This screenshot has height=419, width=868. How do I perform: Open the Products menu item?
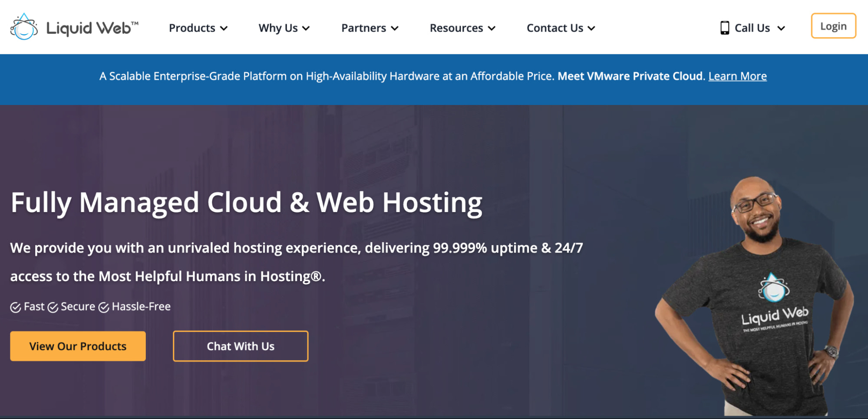(192, 28)
